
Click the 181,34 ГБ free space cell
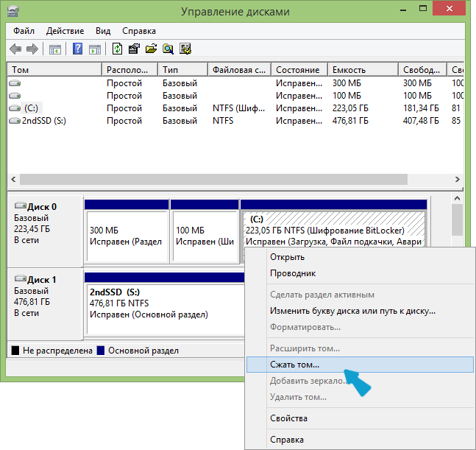point(421,108)
